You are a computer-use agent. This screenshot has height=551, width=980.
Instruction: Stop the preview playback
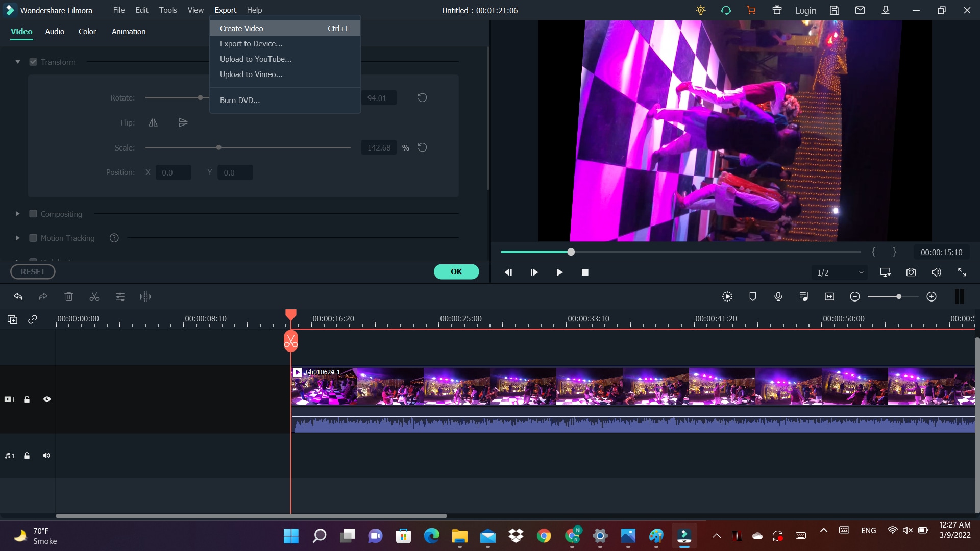(585, 272)
